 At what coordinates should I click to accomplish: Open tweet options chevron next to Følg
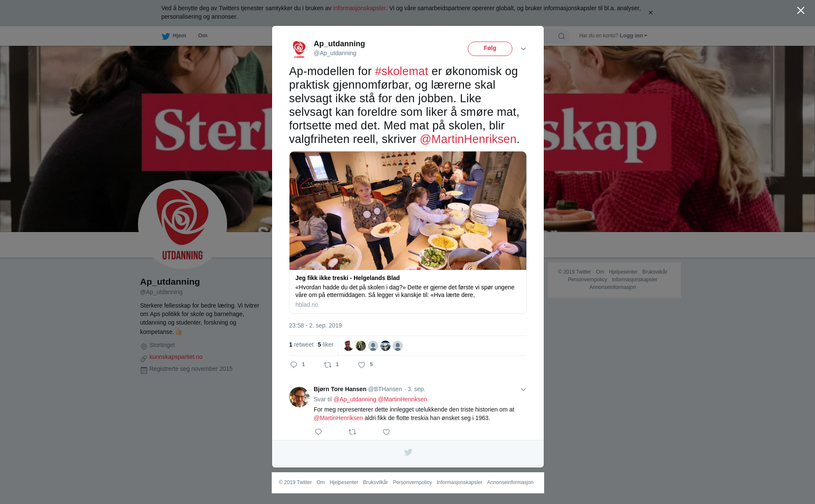click(523, 49)
